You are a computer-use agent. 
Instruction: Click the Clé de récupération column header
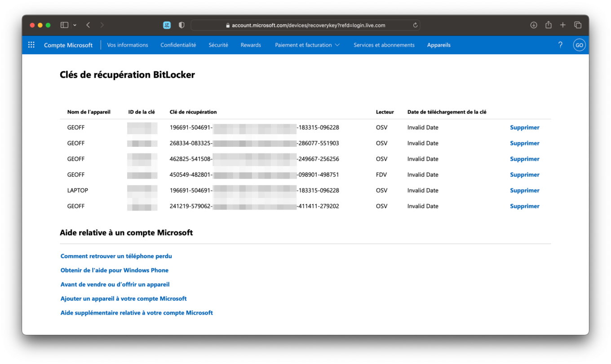[193, 112]
